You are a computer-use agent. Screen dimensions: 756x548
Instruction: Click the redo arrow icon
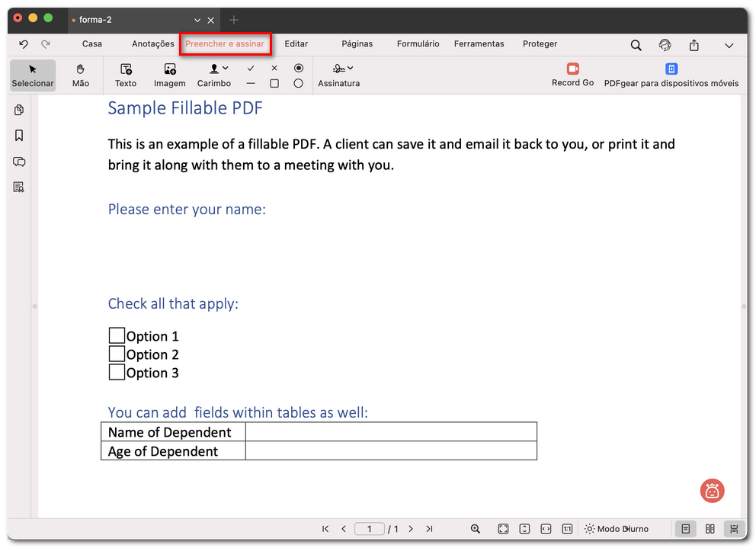pyautogui.click(x=45, y=44)
